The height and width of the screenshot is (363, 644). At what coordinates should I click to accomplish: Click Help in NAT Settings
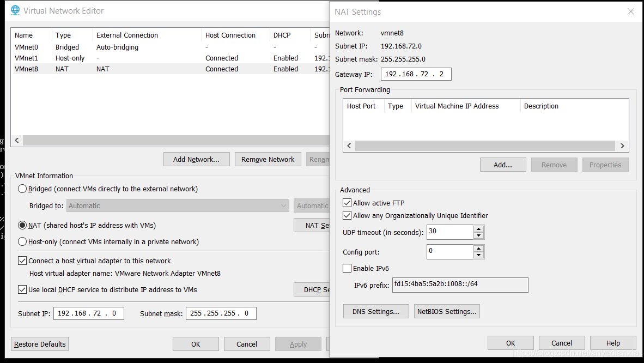(613, 343)
